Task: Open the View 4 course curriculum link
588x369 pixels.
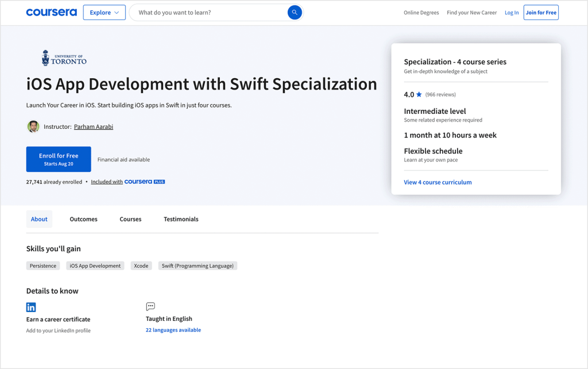Action: [x=438, y=182]
